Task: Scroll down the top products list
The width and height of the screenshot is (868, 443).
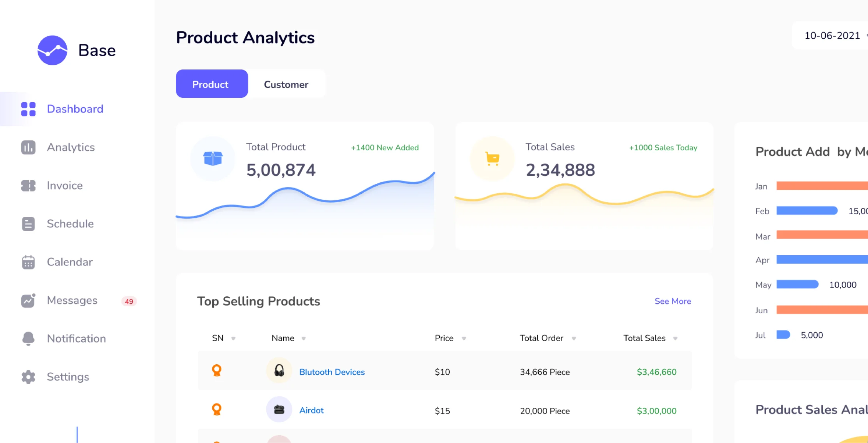Action: click(x=673, y=301)
